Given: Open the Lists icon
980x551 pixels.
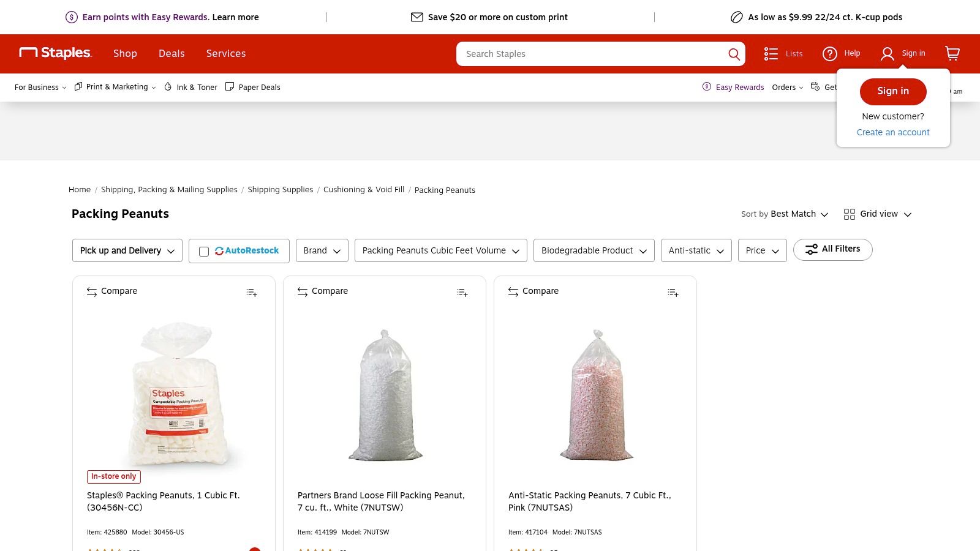Looking at the screenshot, I should [771, 54].
